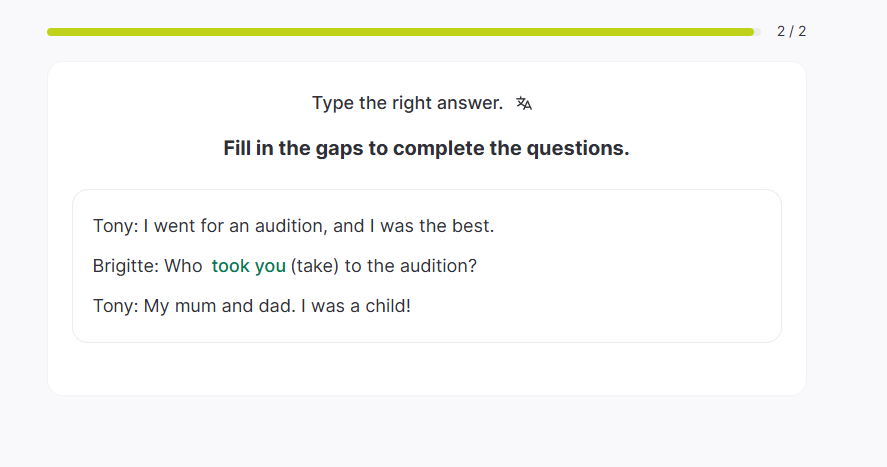Click the green progress bar
This screenshot has height=467, width=887.
click(x=400, y=32)
